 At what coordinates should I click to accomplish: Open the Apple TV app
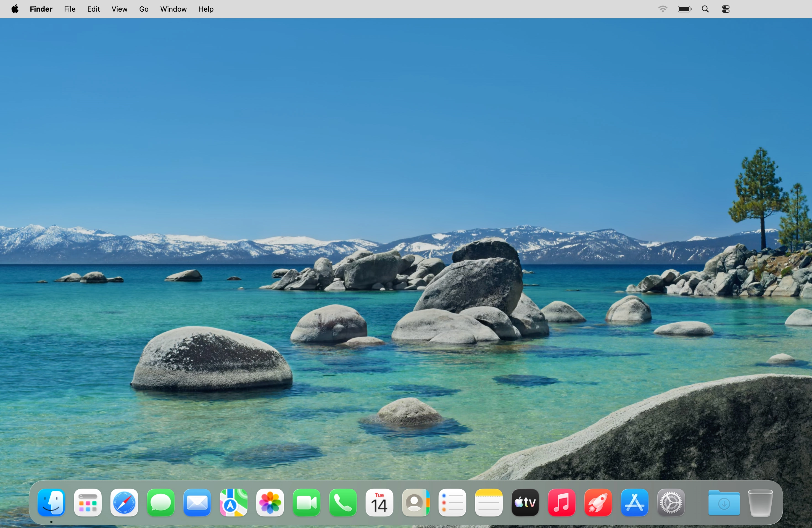point(525,503)
